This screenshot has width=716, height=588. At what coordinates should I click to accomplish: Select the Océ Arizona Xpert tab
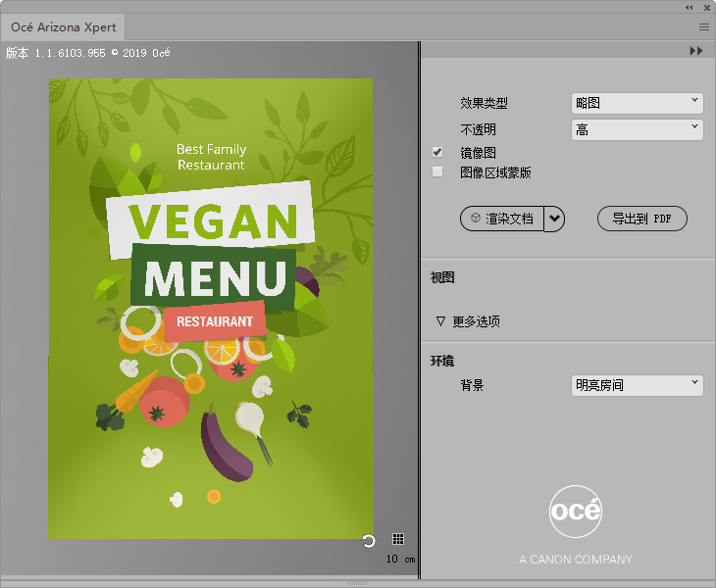64,27
